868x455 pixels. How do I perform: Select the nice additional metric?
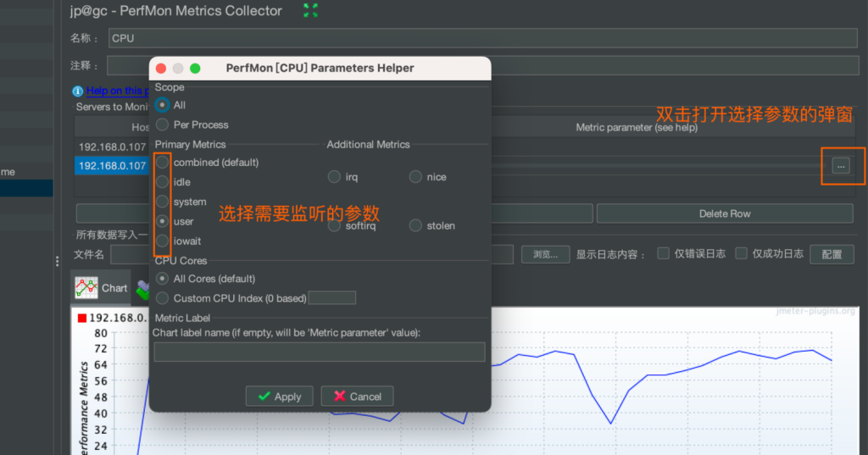click(x=415, y=176)
